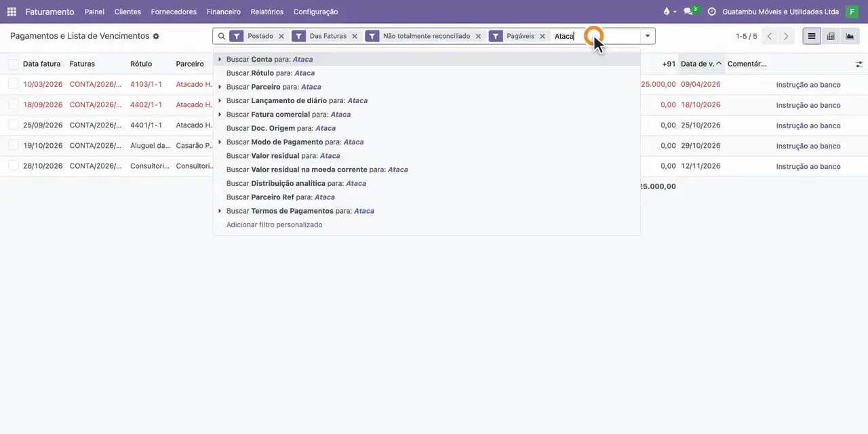Open the conversations messages icon
Screen dimensions: 868x434
point(690,11)
